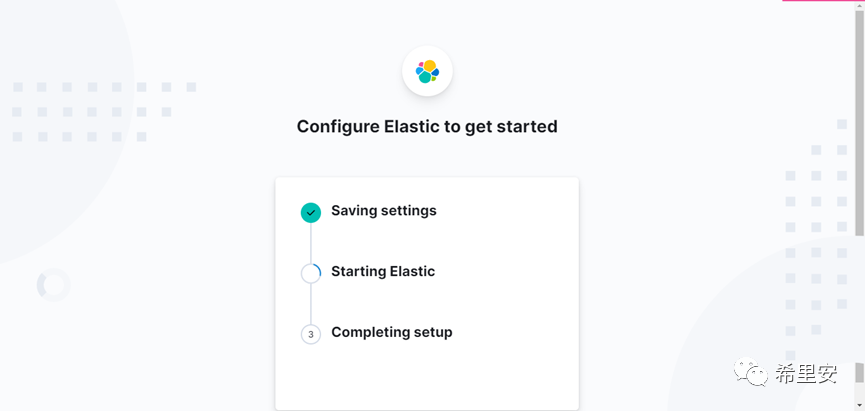Click the empty area below Completing setup
The image size is (865, 411).
click(427, 378)
